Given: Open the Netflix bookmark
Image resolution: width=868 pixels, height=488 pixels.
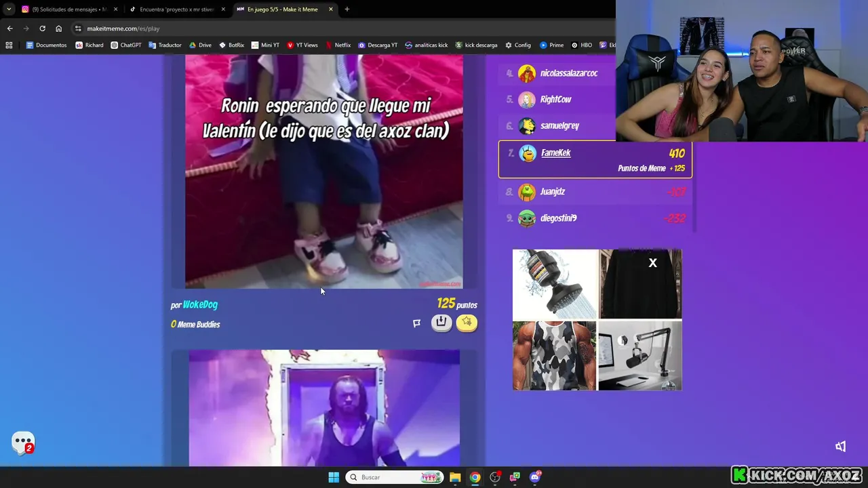Looking at the screenshot, I should (338, 45).
